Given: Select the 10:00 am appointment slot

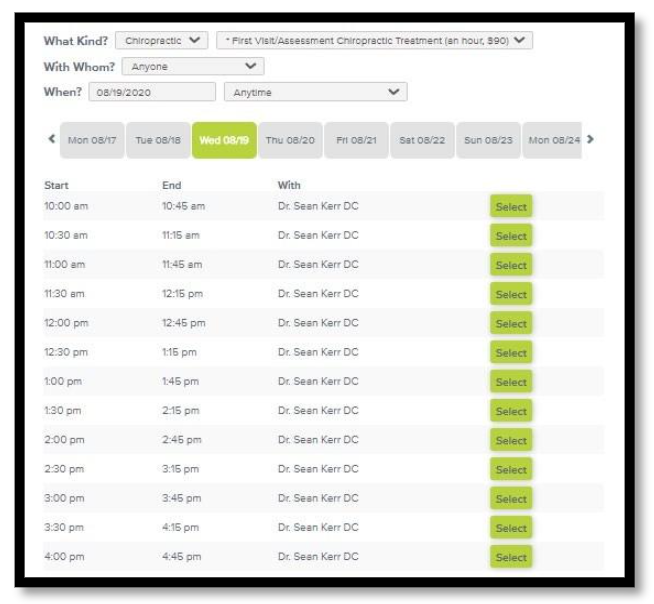Looking at the screenshot, I should pyautogui.click(x=510, y=207).
